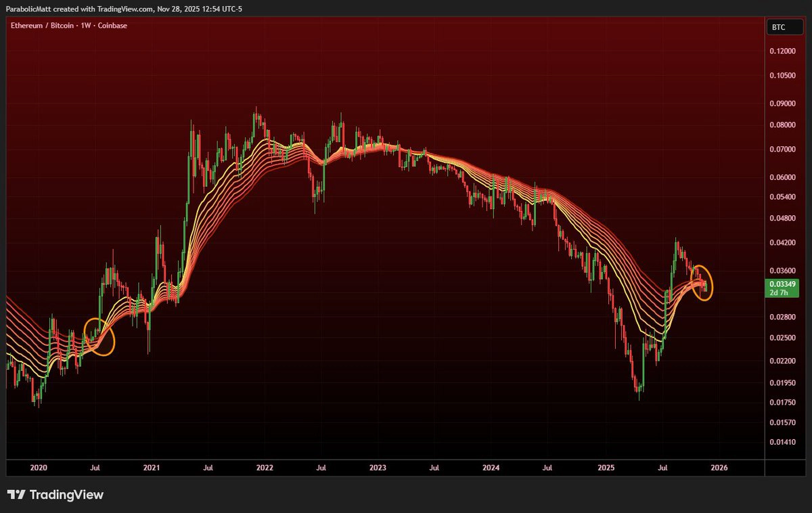The height and width of the screenshot is (513, 812).
Task: Click the orange circle annotation near 2026
Action: 703,282
